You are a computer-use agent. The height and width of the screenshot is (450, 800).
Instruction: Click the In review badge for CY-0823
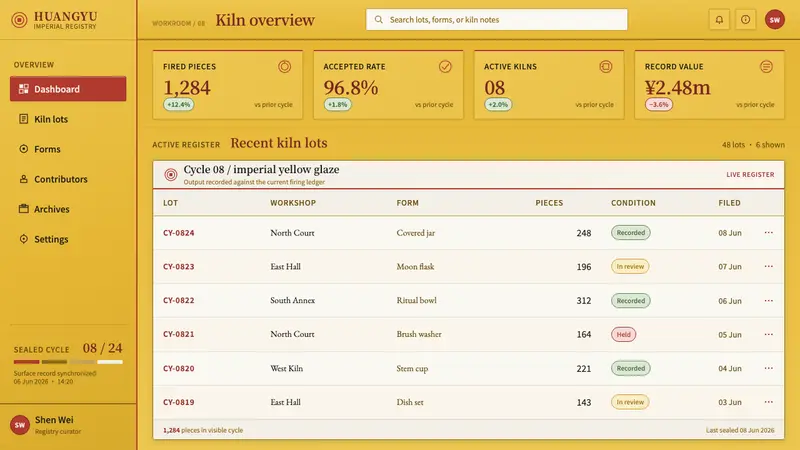tap(630, 266)
